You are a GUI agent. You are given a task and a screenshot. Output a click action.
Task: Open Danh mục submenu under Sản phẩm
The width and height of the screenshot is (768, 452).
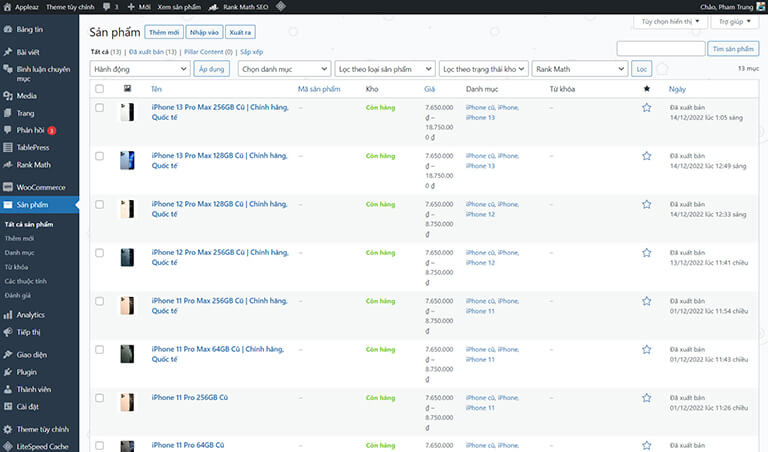(19, 253)
